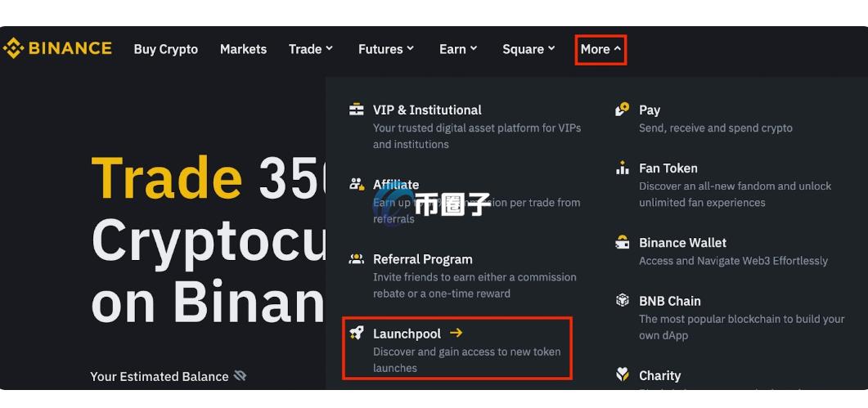
Task: Toggle estimated balance visibility eye icon
Action: (x=240, y=376)
